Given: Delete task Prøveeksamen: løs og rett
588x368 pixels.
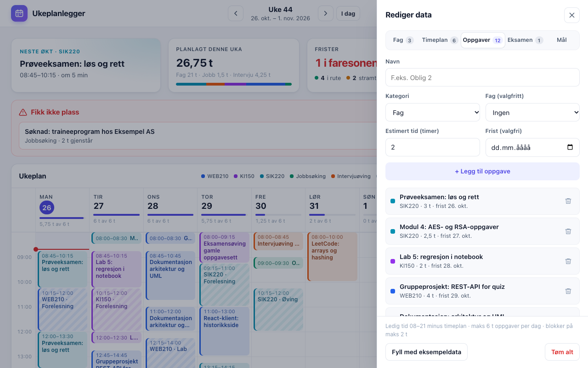Looking at the screenshot, I should [568, 201].
